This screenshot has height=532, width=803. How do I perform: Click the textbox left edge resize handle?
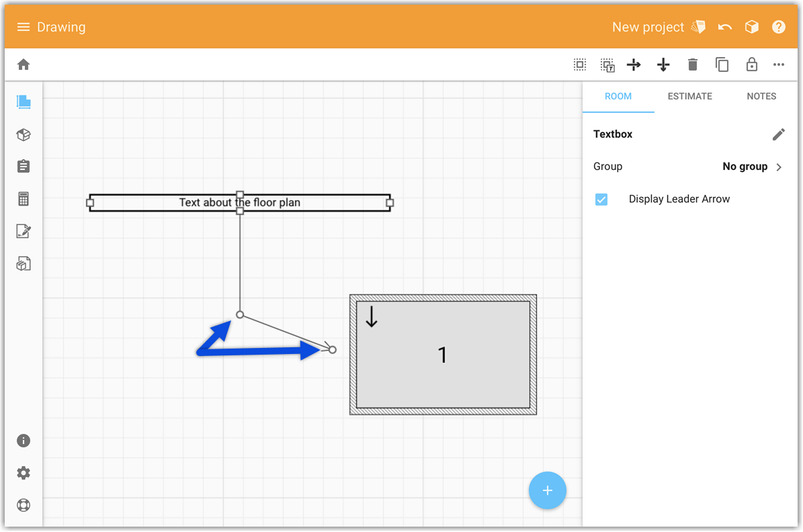click(90, 203)
